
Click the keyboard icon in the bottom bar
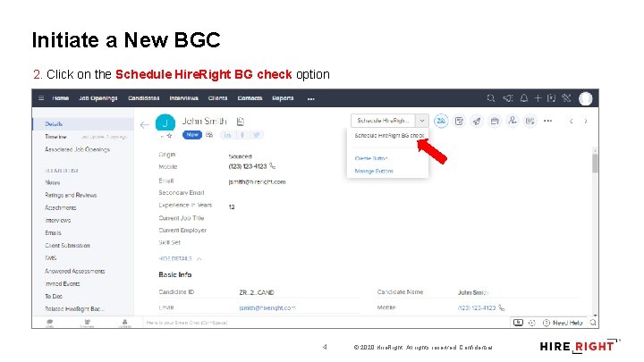click(x=518, y=323)
